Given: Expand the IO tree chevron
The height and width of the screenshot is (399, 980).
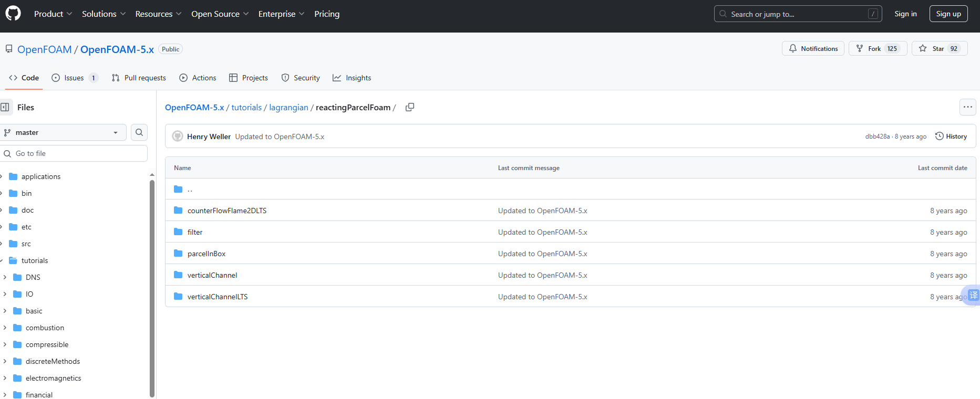Looking at the screenshot, I should pyautogui.click(x=5, y=294).
